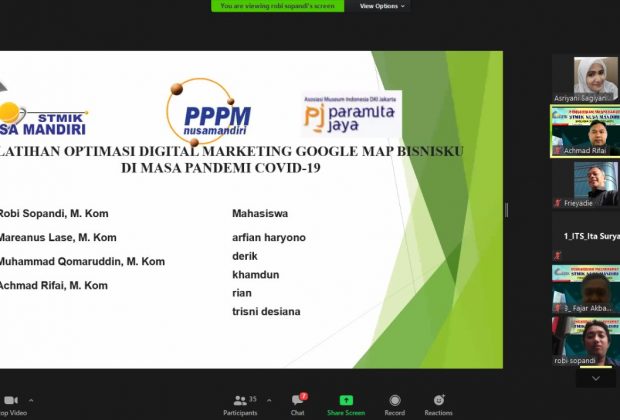Click the panel divider handle beside the slide
Viewport: 620px width, 420px height.
click(507, 210)
